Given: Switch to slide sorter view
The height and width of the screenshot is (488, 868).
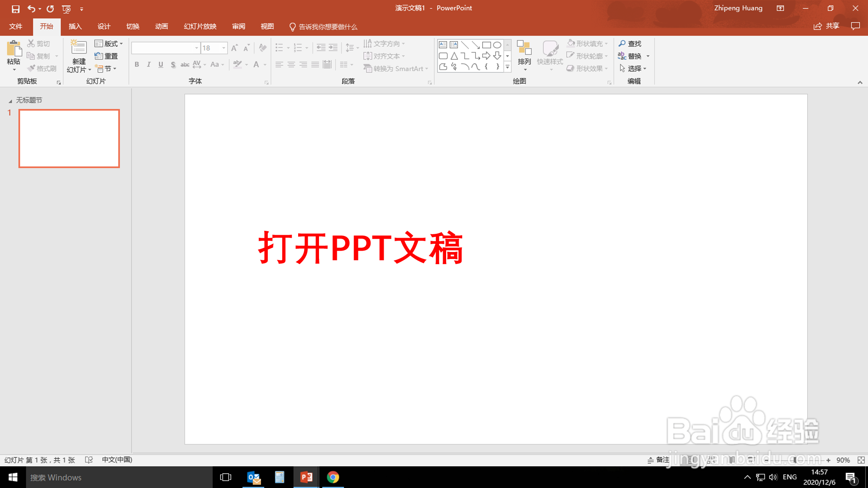Looking at the screenshot, I should click(x=711, y=460).
